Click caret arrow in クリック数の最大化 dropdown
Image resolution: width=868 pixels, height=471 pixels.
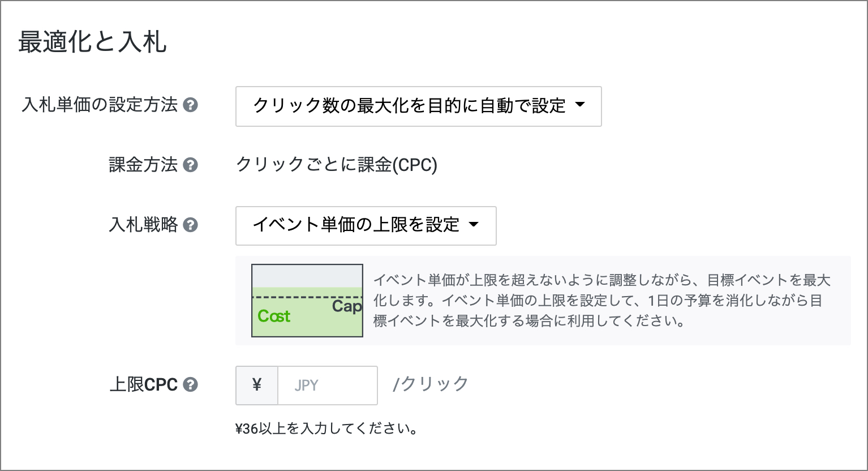(580, 105)
